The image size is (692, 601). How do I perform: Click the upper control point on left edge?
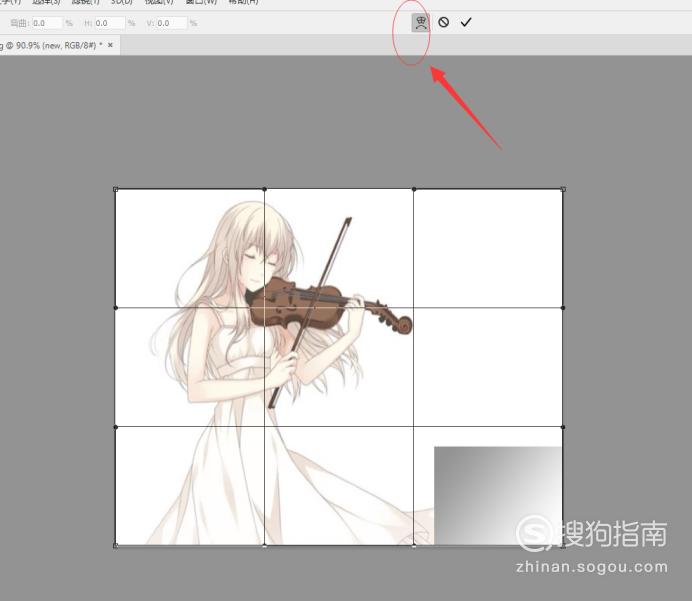(116, 308)
